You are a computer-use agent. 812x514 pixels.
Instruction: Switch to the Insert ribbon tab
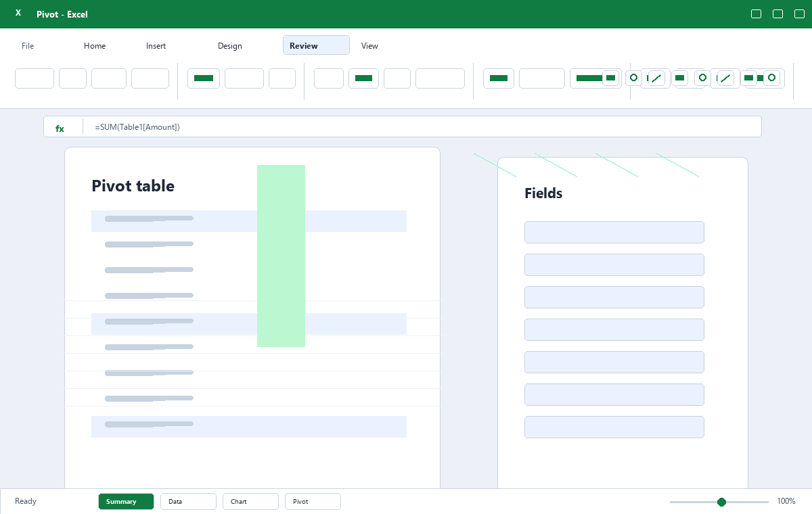click(x=156, y=46)
